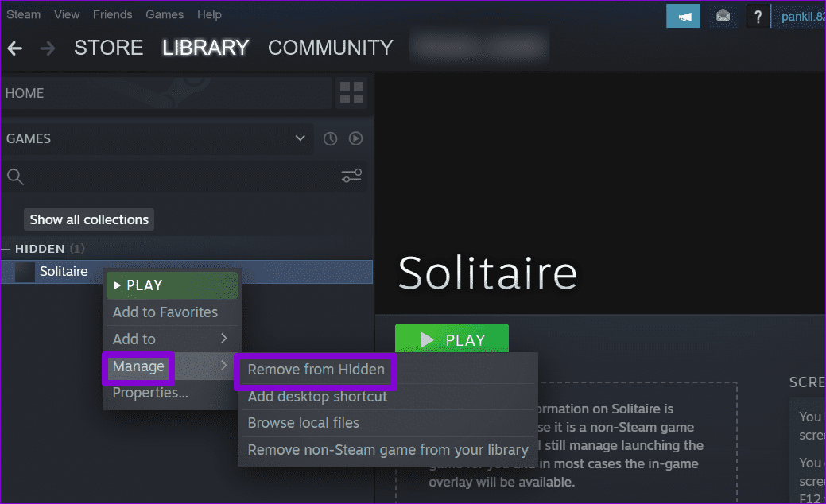Go forward with the right arrow

48,48
